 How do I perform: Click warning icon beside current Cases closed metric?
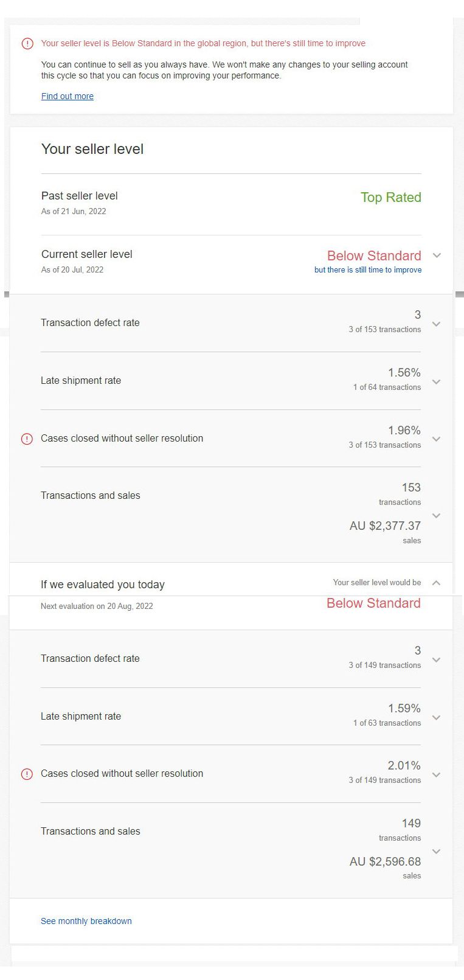point(27,439)
